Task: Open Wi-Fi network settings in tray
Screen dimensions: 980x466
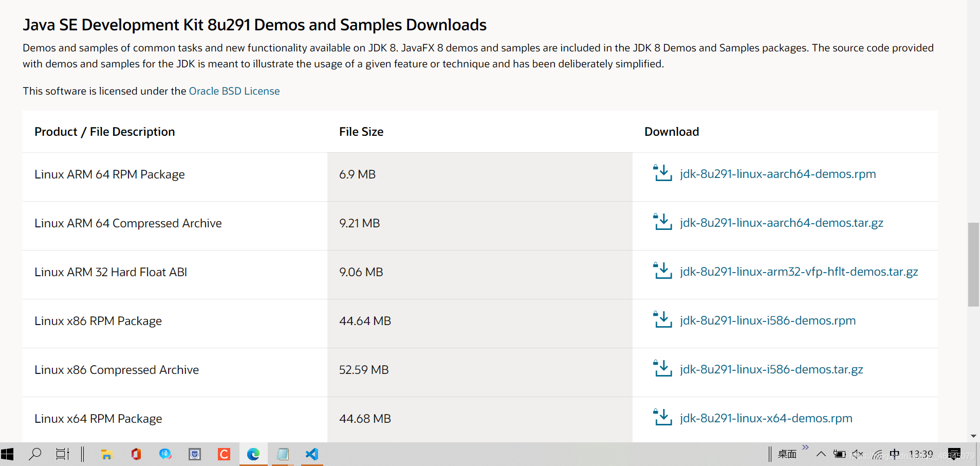Action: click(877, 454)
